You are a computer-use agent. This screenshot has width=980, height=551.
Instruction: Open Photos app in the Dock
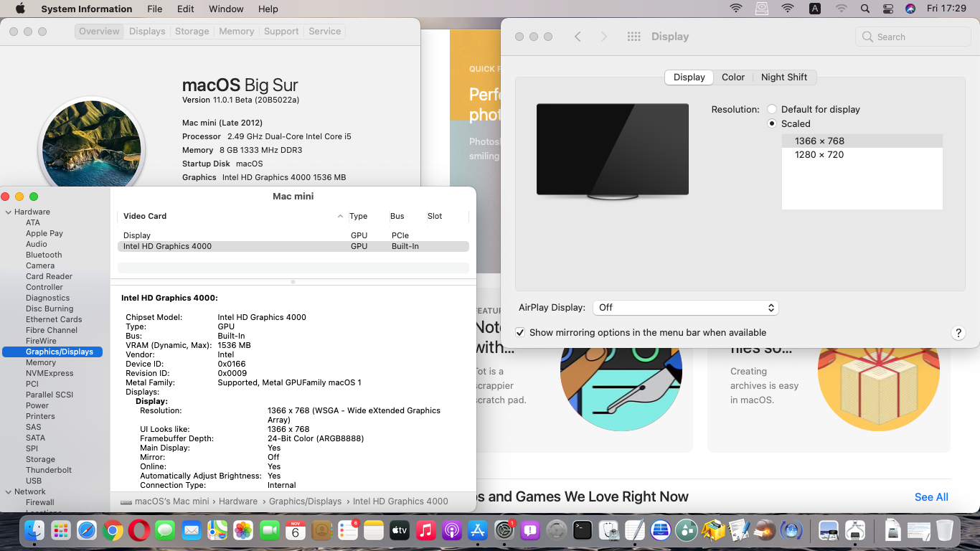point(243,531)
